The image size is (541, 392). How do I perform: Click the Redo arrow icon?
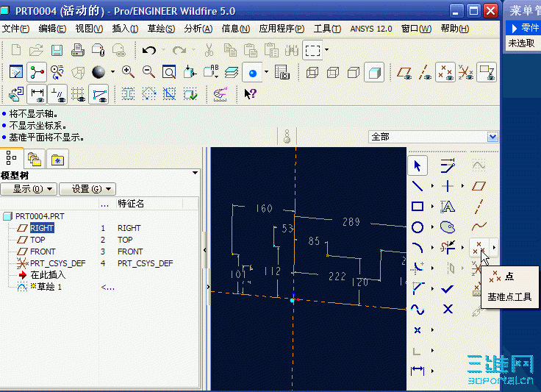coord(179,51)
